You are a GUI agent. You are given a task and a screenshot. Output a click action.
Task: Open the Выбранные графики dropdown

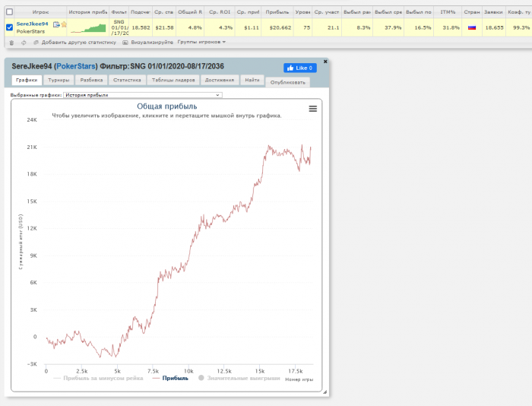[143, 95]
